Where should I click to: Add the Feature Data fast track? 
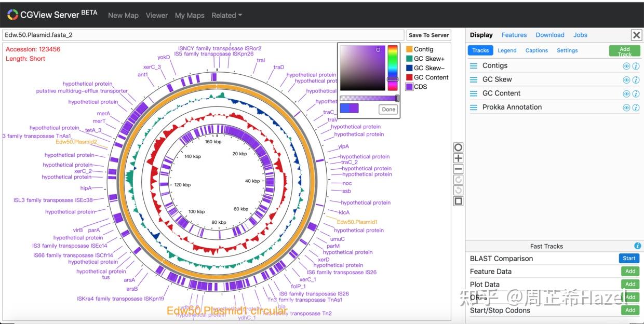[x=630, y=271]
